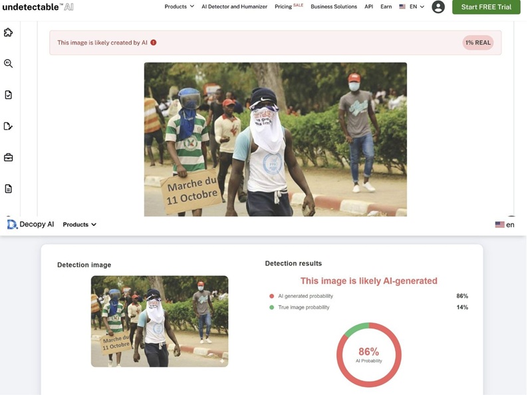The image size is (532, 395).
Task: Click the red alert icon beside AI warning
Action: [154, 43]
